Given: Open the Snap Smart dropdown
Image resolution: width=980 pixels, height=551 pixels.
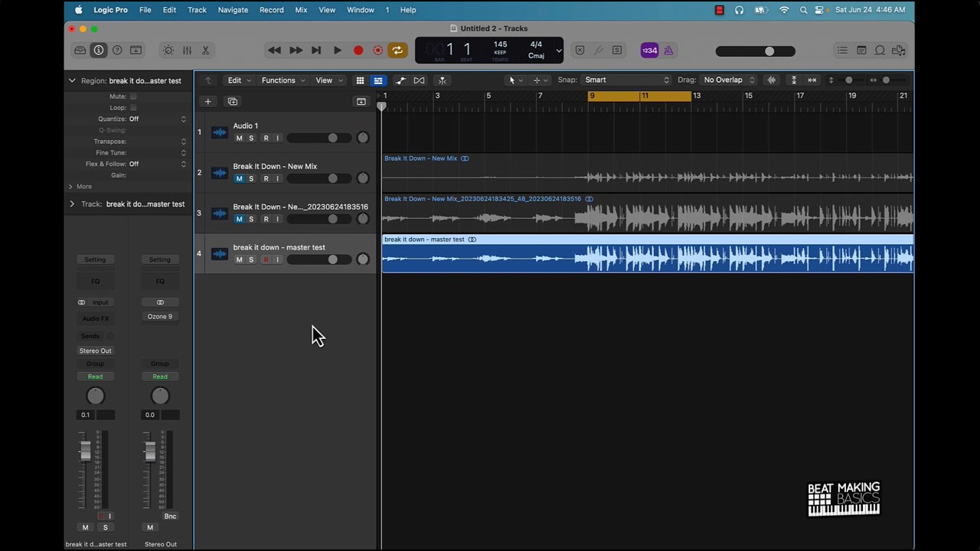Looking at the screenshot, I should click(x=626, y=80).
